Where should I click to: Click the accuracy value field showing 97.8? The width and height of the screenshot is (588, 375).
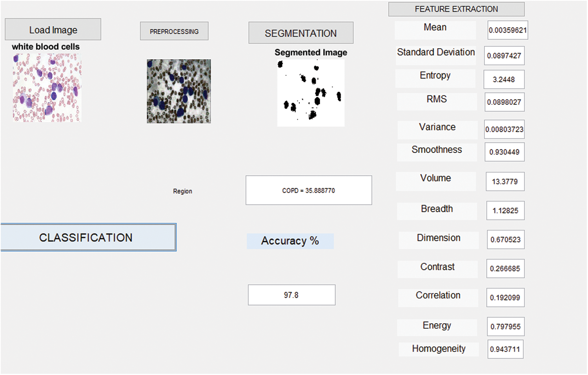pyautogui.click(x=291, y=295)
